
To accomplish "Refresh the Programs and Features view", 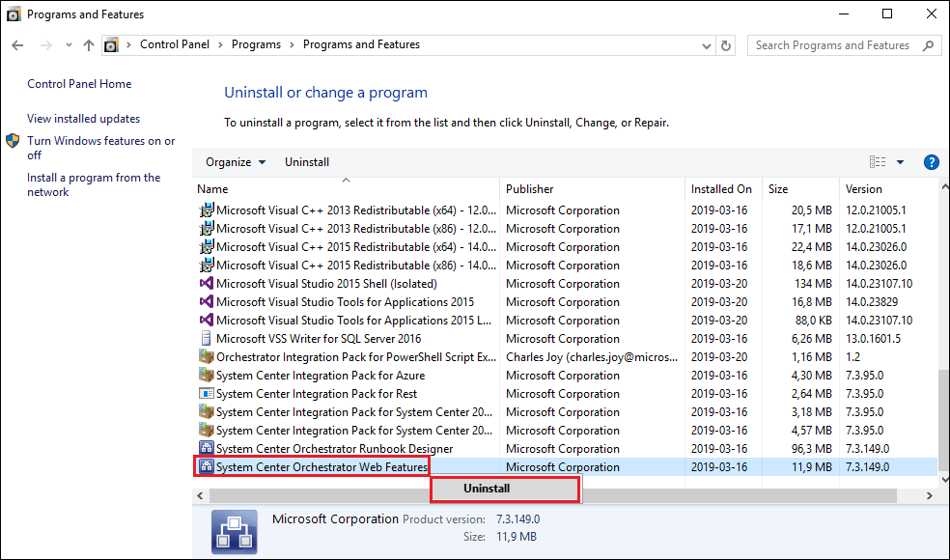I will (726, 45).
